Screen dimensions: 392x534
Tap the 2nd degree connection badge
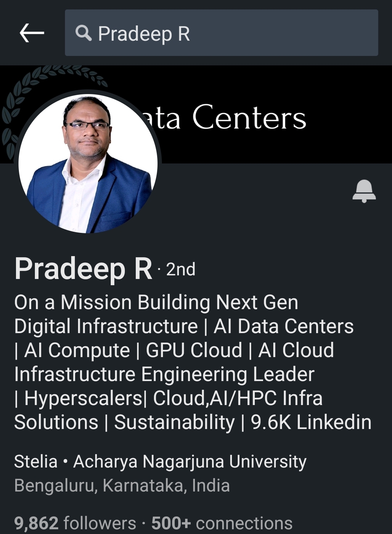[x=180, y=270]
